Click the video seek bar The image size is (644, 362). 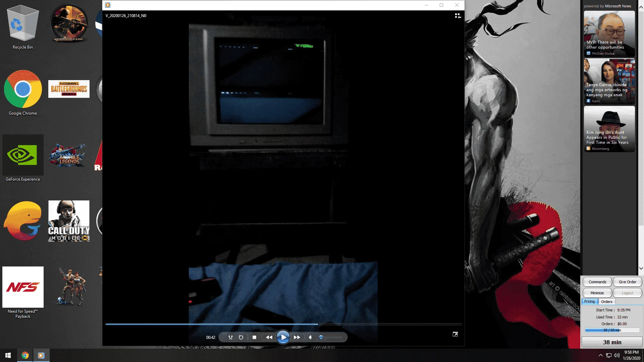283,324
